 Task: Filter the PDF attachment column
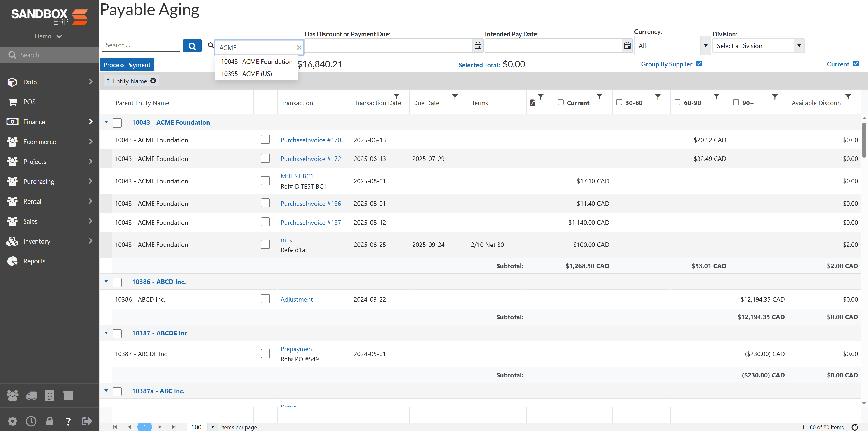(x=541, y=97)
